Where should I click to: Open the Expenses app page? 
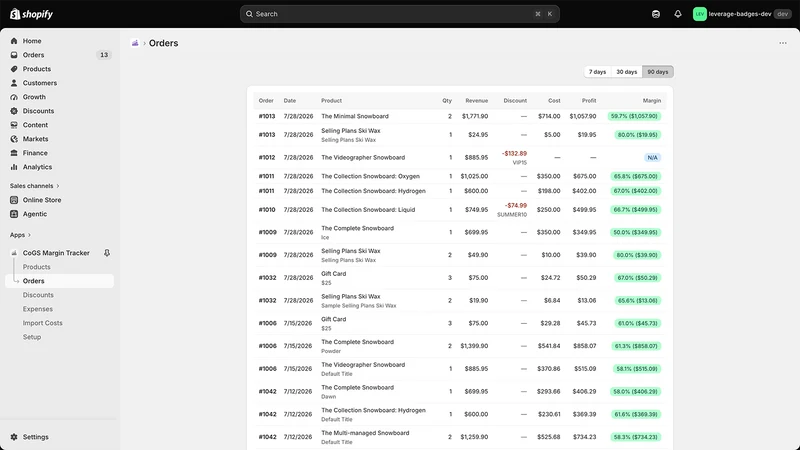[x=37, y=309]
